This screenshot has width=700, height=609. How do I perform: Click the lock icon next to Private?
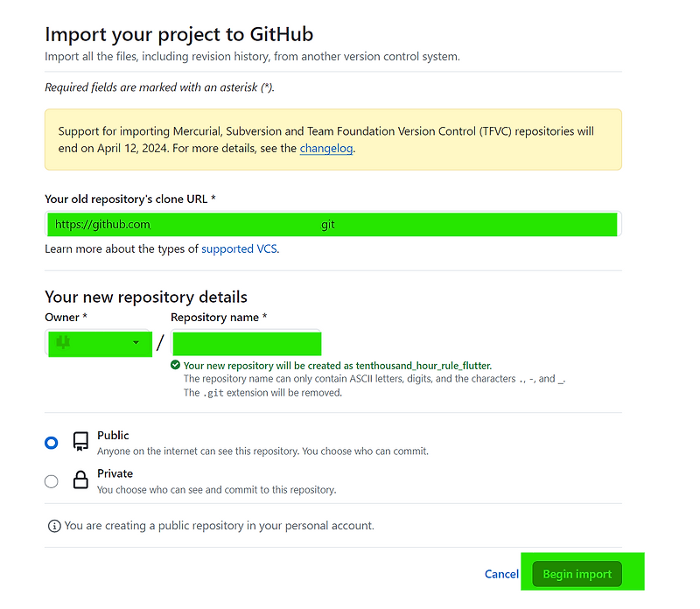coord(80,480)
